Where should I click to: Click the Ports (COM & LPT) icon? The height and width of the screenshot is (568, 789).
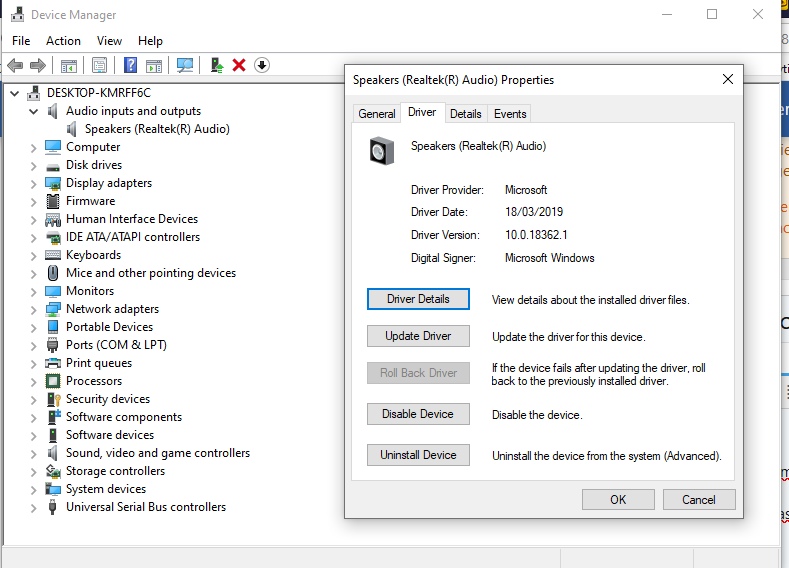pyautogui.click(x=52, y=345)
